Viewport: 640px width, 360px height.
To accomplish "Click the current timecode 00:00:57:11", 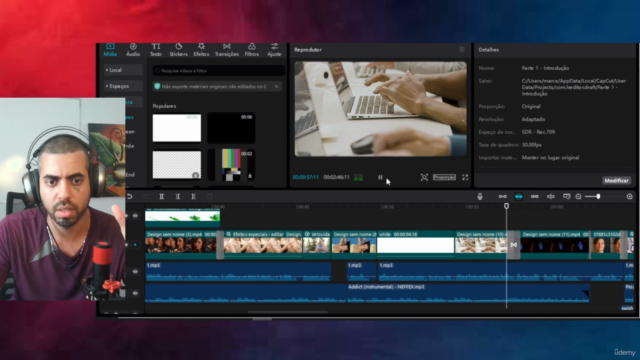I will tap(306, 177).
